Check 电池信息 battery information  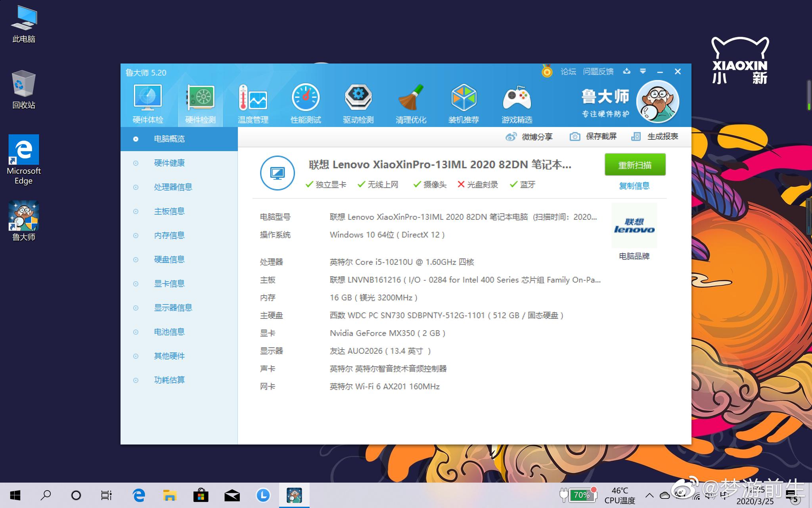(x=169, y=332)
